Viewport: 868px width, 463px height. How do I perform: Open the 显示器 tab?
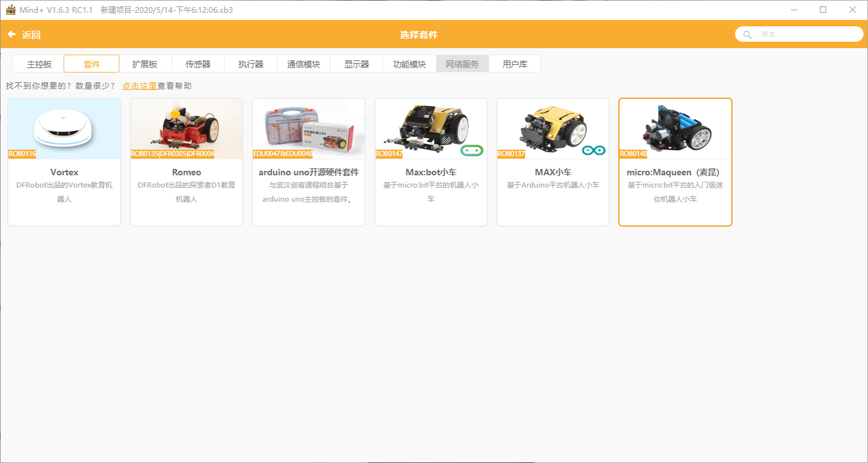pos(356,64)
